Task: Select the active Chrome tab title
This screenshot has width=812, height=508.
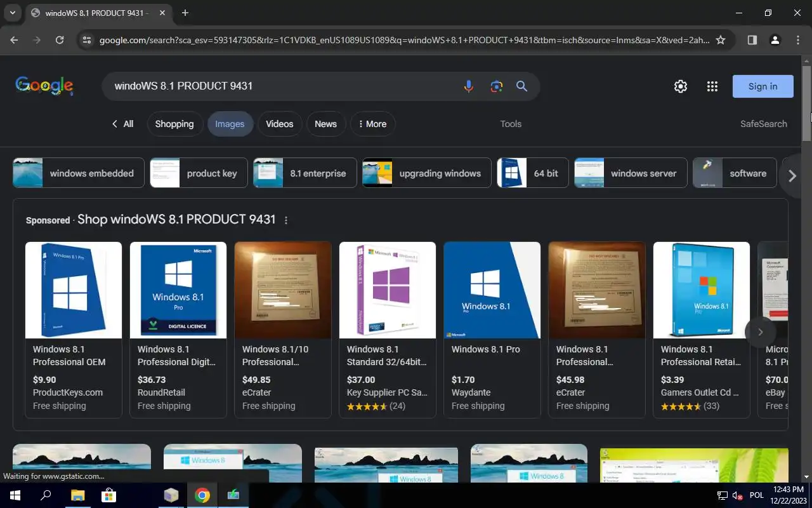Action: pos(95,13)
